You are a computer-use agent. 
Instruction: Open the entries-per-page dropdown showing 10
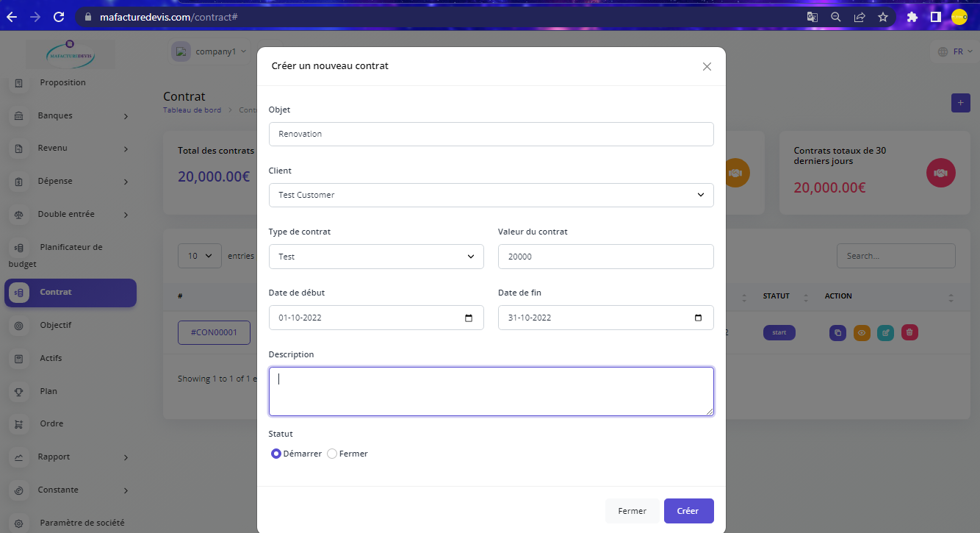[x=199, y=256]
